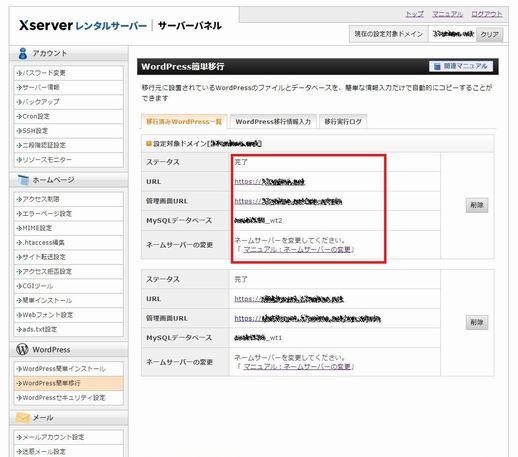The height and width of the screenshot is (457, 518).
Task: Select highlighted WordPress簡単移行 menu item
Action: click(x=69, y=383)
